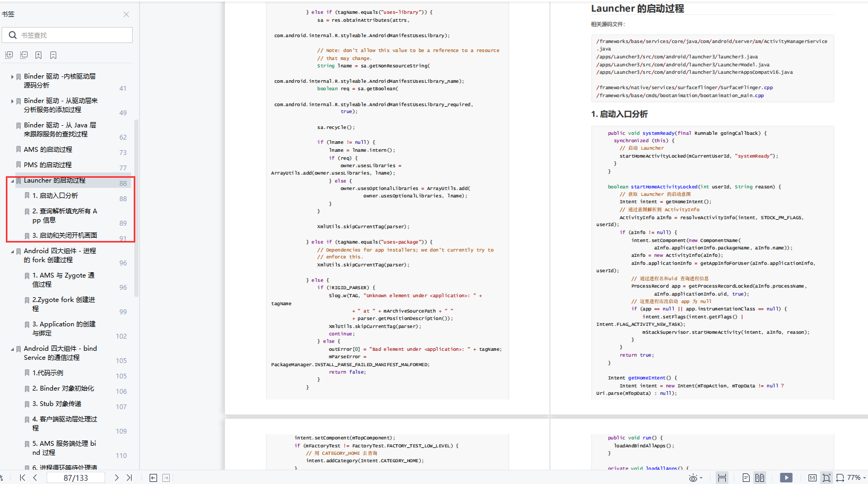The height and width of the screenshot is (484, 868).
Task: Add a new bookmark with the plus bookmark icon
Action: click(39, 55)
